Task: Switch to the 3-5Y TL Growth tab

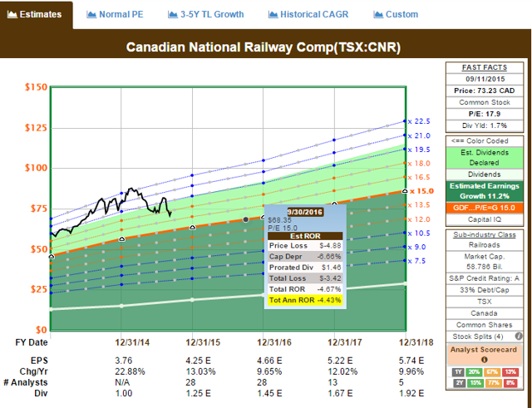Action: pos(206,15)
